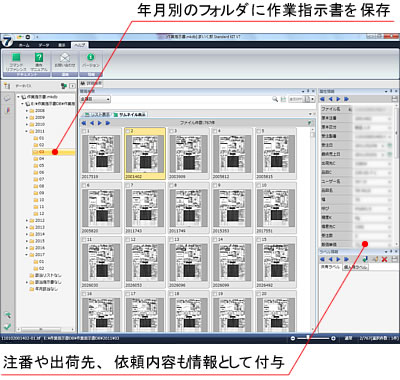Open the 表示 ribbon tab
This screenshot has height=380, width=400.
[x=62, y=45]
